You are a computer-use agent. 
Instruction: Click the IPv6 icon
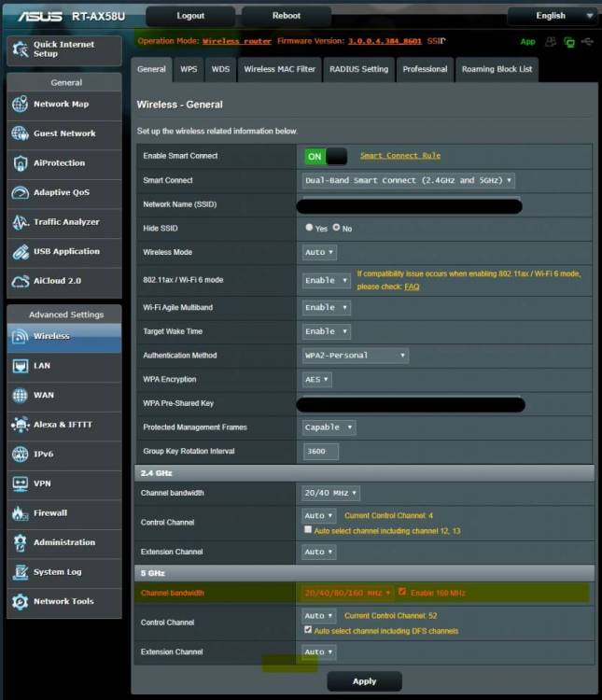tap(21, 454)
